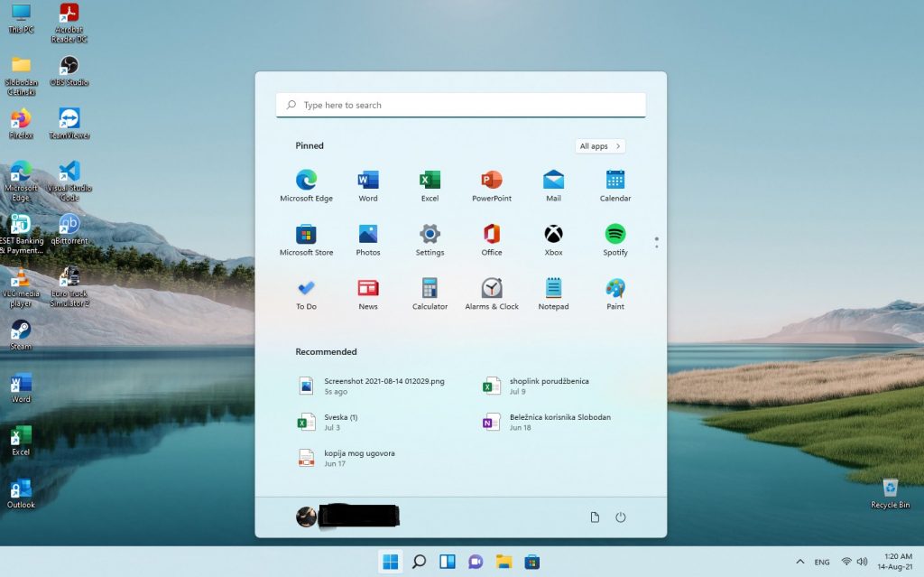
Task: Click the Type here to search field
Action: [x=460, y=106]
